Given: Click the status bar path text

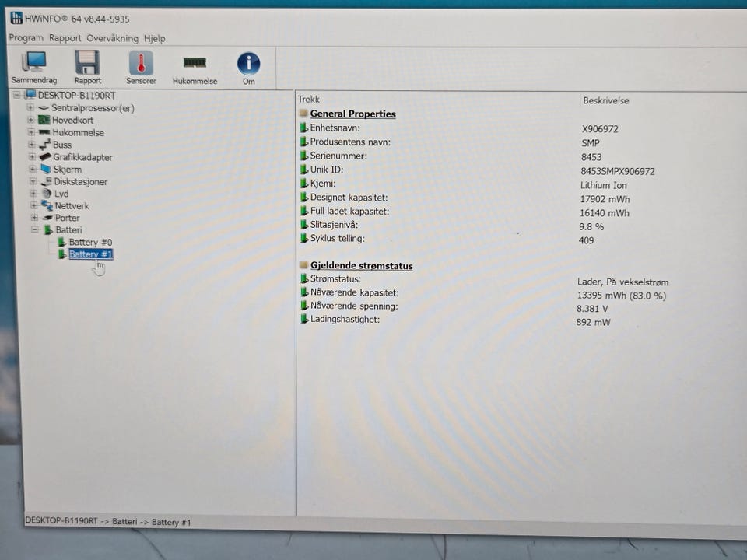Looking at the screenshot, I should [x=108, y=521].
